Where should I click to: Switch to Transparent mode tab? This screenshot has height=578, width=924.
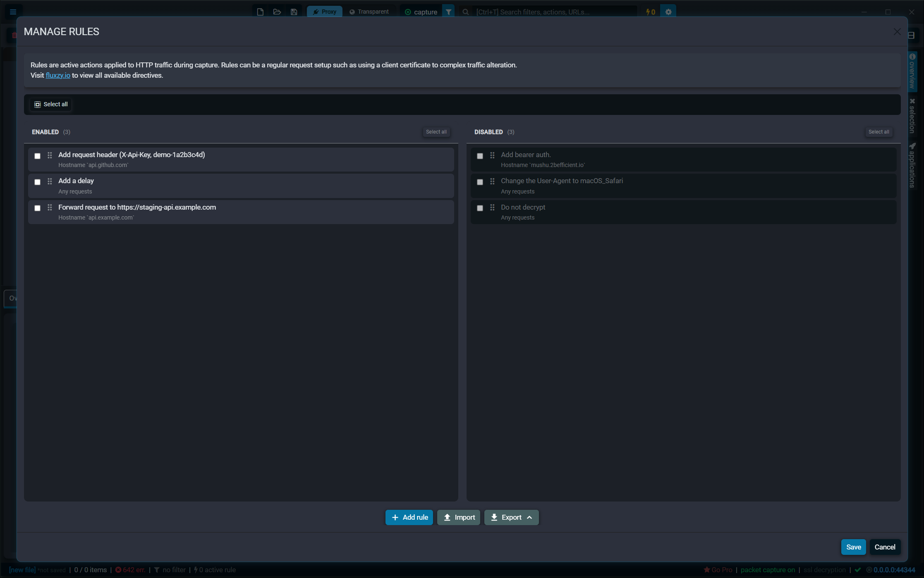tap(369, 12)
